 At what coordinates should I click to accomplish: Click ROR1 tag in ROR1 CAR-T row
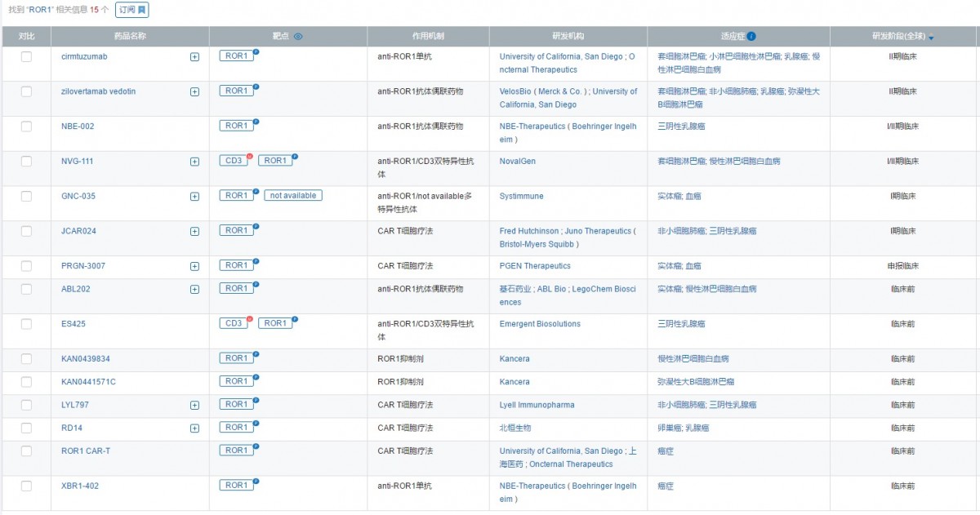237,451
